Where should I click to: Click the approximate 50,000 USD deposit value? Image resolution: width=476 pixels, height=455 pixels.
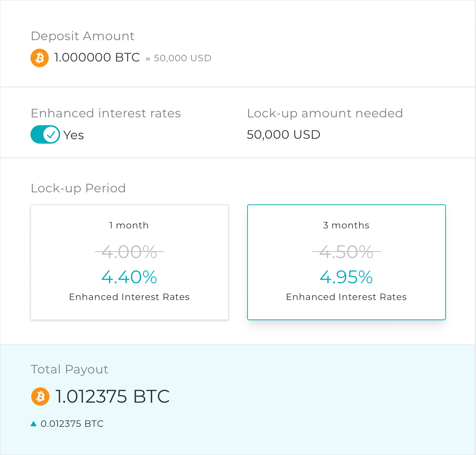coord(182,58)
